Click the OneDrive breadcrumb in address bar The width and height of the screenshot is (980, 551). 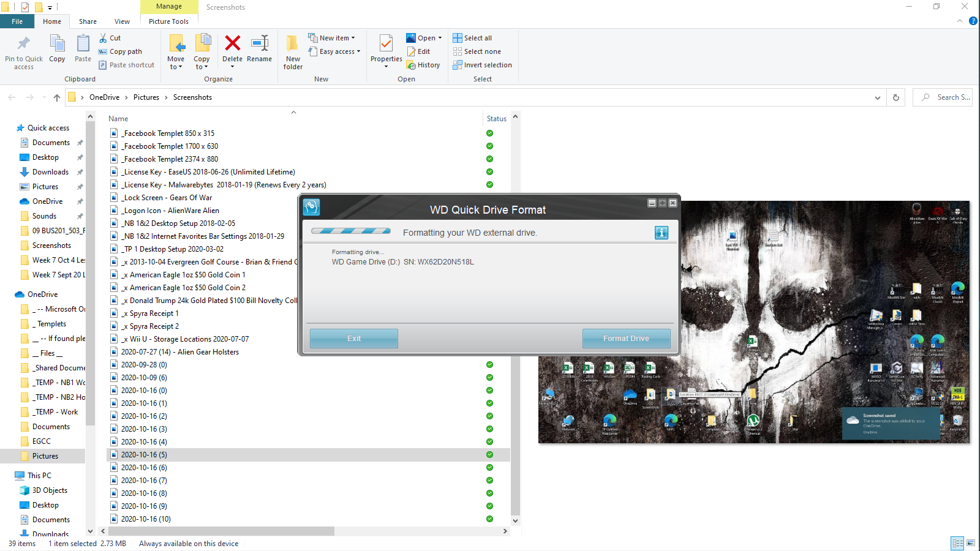pyautogui.click(x=105, y=97)
